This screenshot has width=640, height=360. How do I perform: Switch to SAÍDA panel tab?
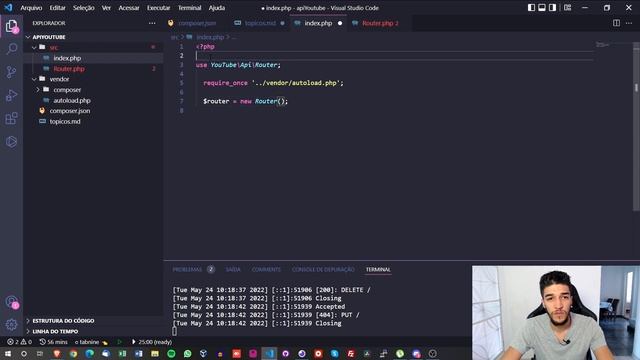tap(233, 269)
